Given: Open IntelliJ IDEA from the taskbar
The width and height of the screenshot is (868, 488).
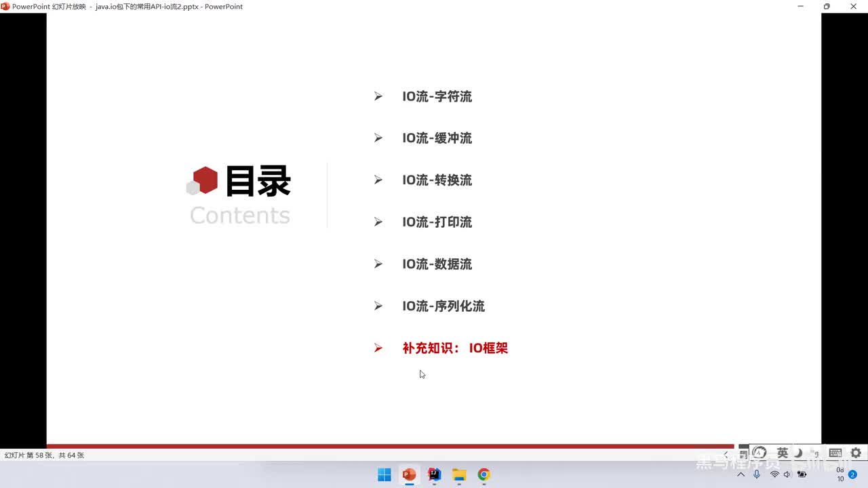Looking at the screenshot, I should pyautogui.click(x=435, y=474).
